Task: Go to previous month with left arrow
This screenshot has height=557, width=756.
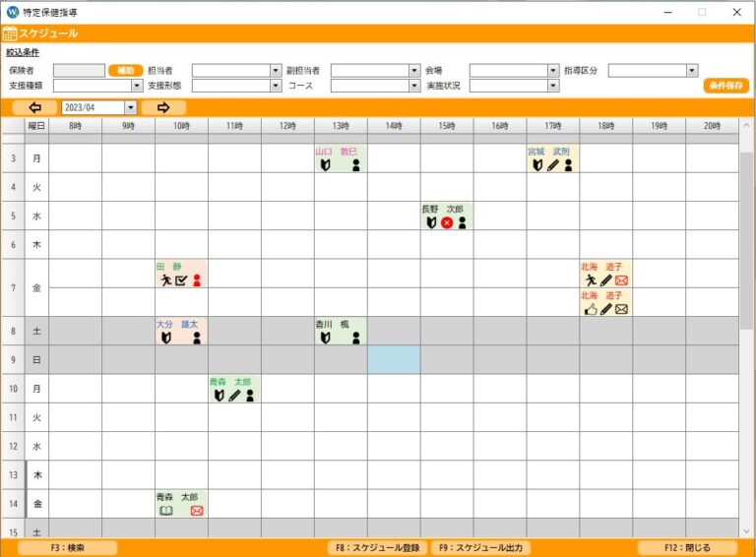Action: tap(34, 107)
